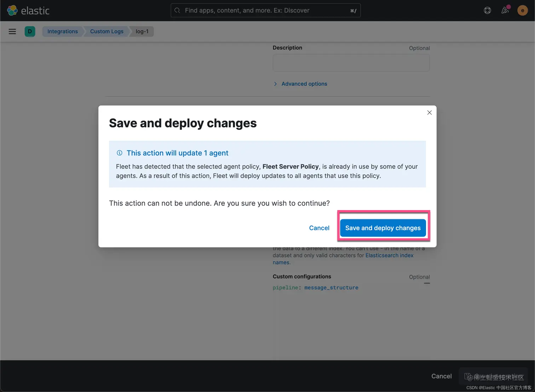535x392 pixels.
Task: Click into the Description input field
Action: 351,63
